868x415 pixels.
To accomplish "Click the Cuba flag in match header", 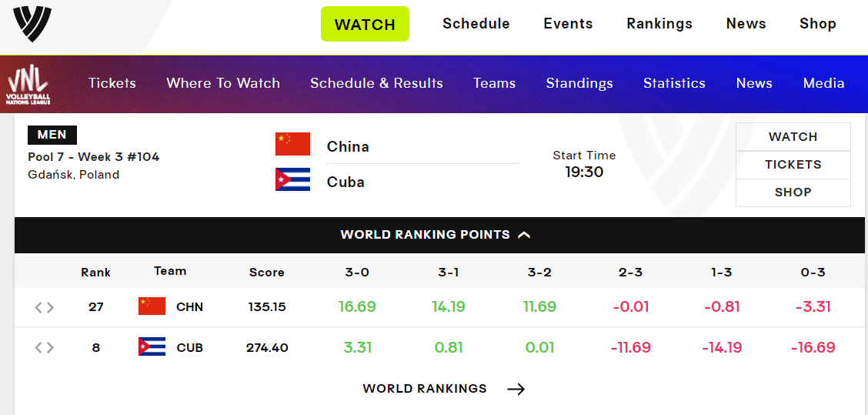I will coord(293,179).
